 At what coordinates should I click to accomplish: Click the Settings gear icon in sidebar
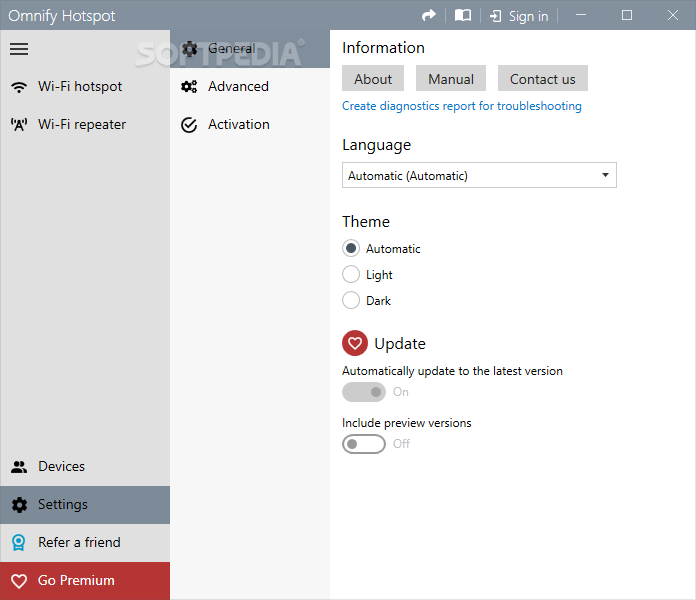(x=19, y=505)
